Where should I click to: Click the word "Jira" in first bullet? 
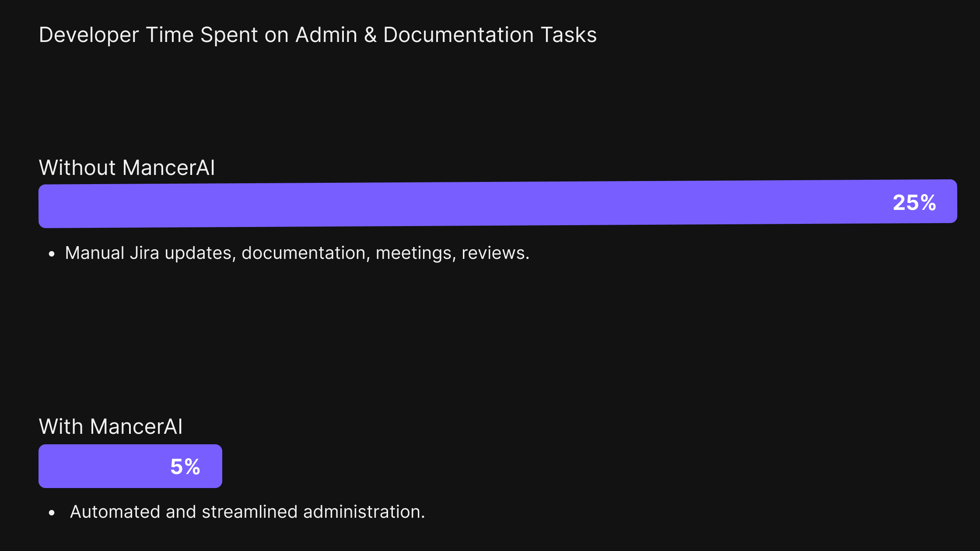tap(144, 253)
